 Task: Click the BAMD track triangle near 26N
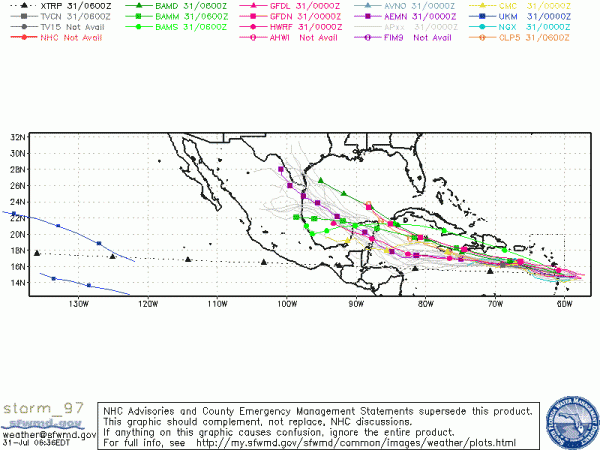321,180
